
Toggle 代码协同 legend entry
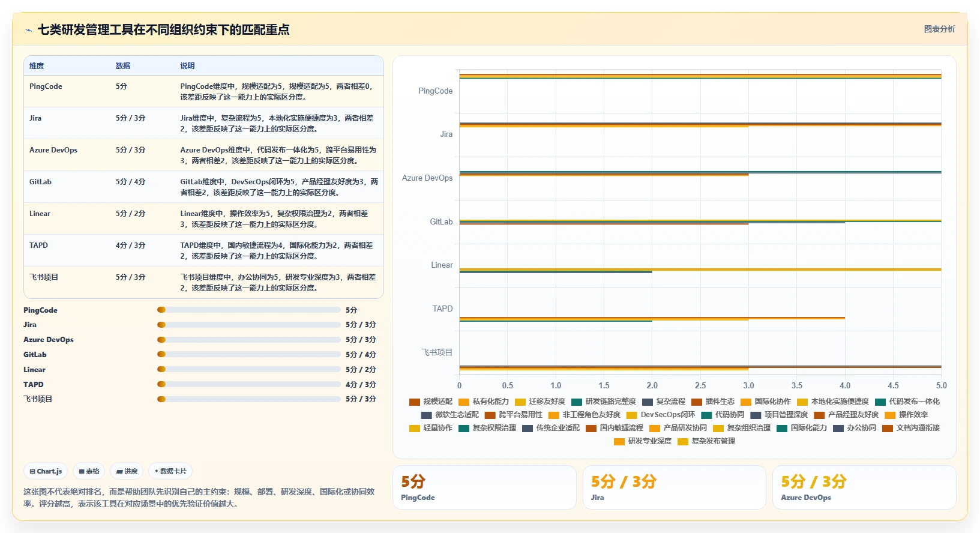click(x=723, y=415)
